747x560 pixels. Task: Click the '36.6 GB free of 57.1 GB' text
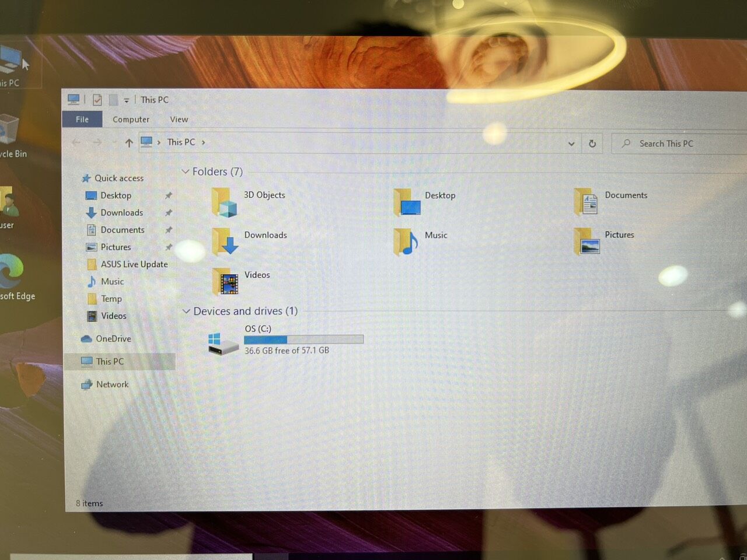point(287,351)
